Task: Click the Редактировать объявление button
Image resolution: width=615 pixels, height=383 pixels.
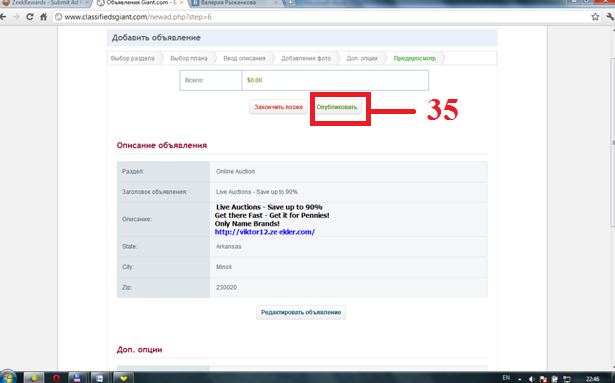Action: point(301,312)
